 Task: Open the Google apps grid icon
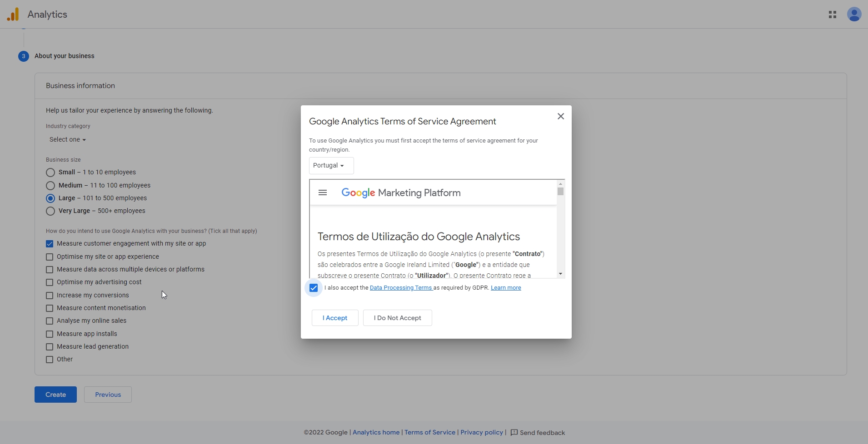[x=833, y=15]
